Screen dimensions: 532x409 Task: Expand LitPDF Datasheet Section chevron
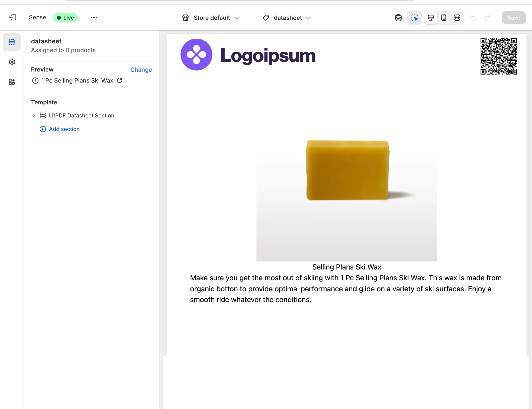point(34,115)
